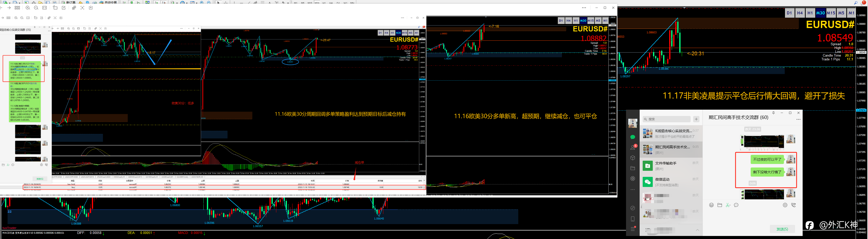Expand the chevron at the bottom of the WeChat chat list
The width and height of the screenshot is (868, 239).
pyautogui.click(x=697, y=230)
